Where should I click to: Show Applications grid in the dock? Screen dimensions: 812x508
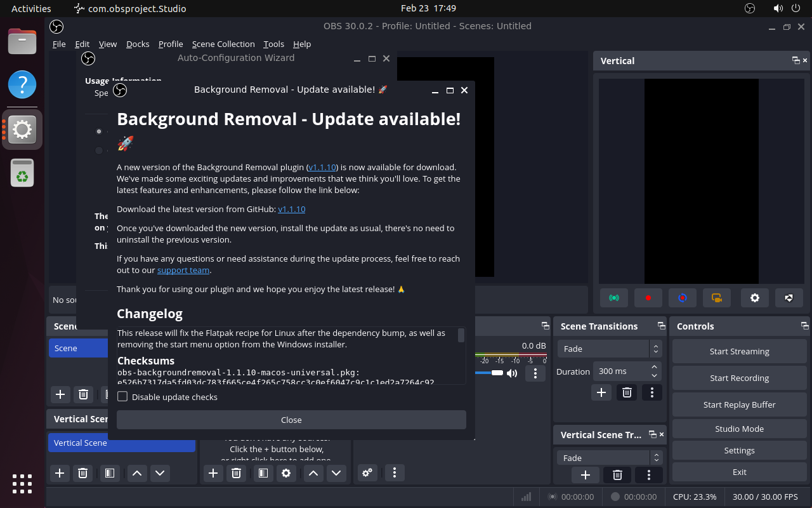(x=22, y=484)
